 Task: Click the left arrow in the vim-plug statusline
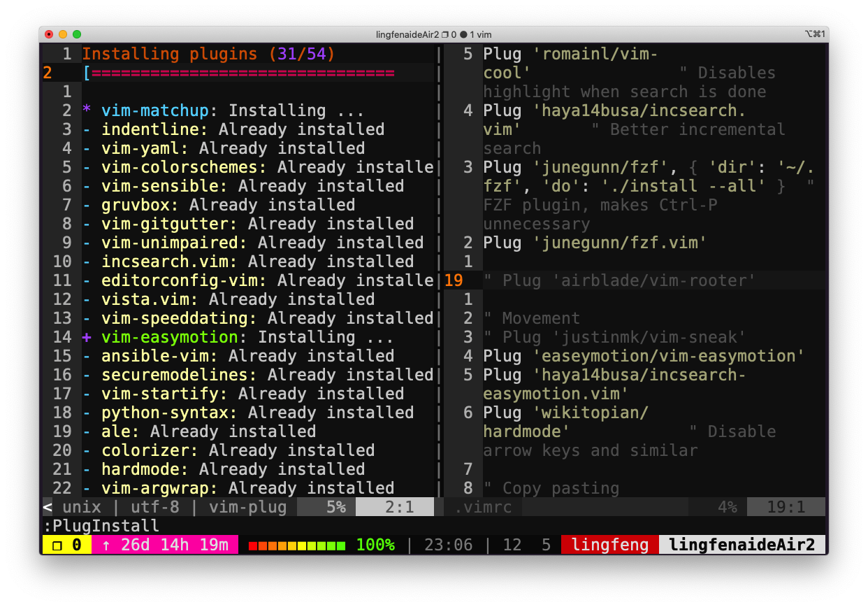click(48, 507)
